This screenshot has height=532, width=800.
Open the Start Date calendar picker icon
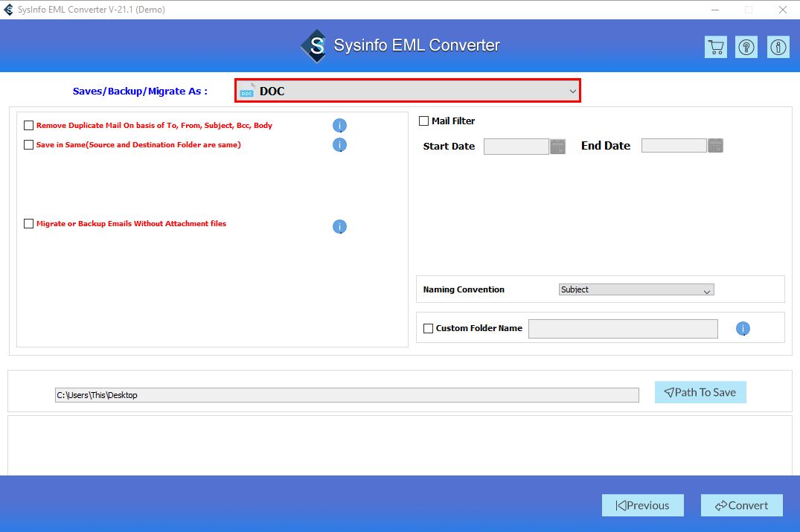pyautogui.click(x=557, y=146)
